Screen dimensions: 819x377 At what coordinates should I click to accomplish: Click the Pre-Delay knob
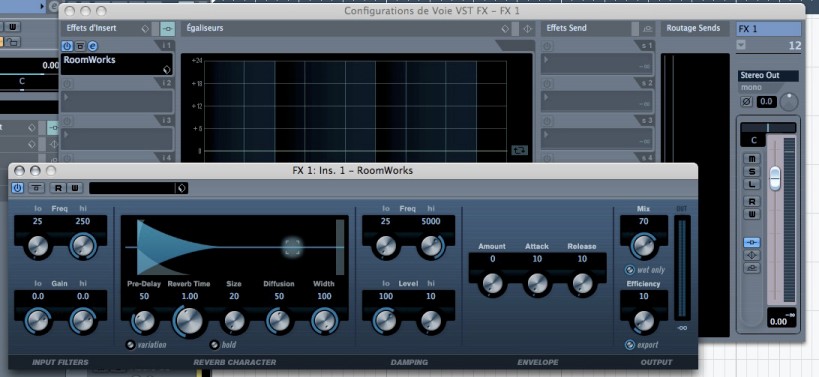pos(144,321)
